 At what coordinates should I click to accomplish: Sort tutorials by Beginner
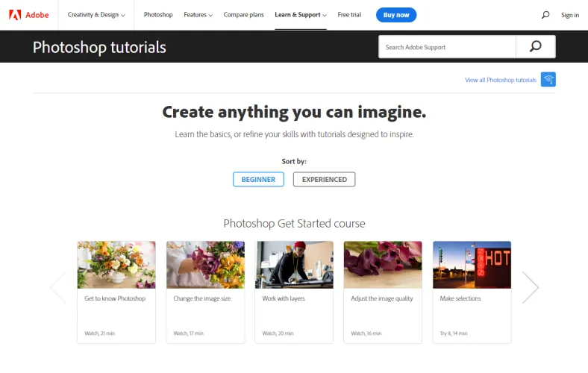click(x=258, y=179)
